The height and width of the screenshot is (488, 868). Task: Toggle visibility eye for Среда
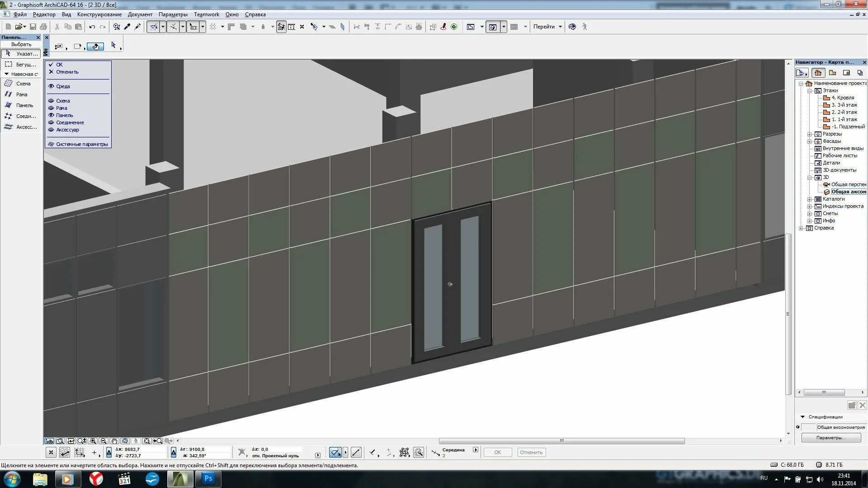51,86
